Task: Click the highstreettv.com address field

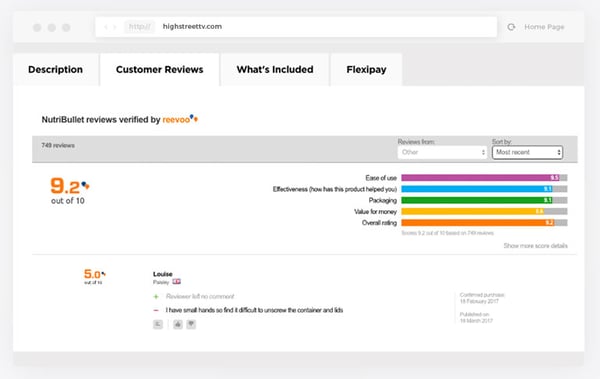Action: coord(296,27)
